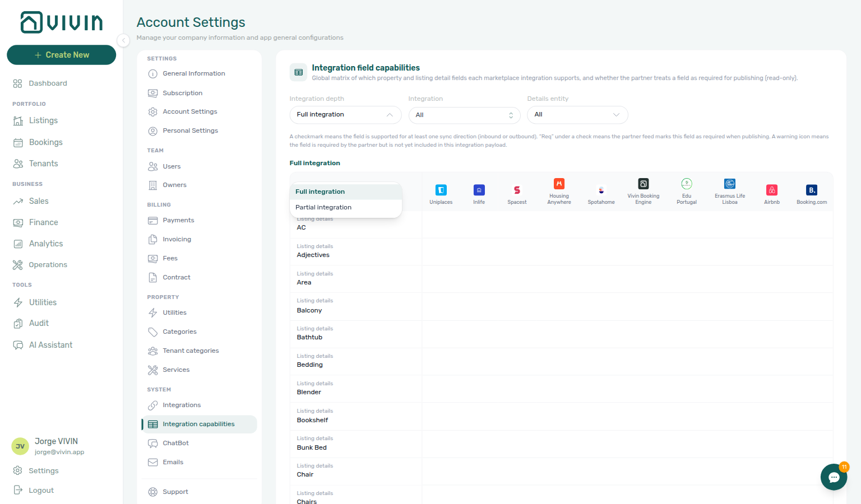Image resolution: width=861 pixels, height=504 pixels.
Task: Click Logout
Action: [x=41, y=491]
